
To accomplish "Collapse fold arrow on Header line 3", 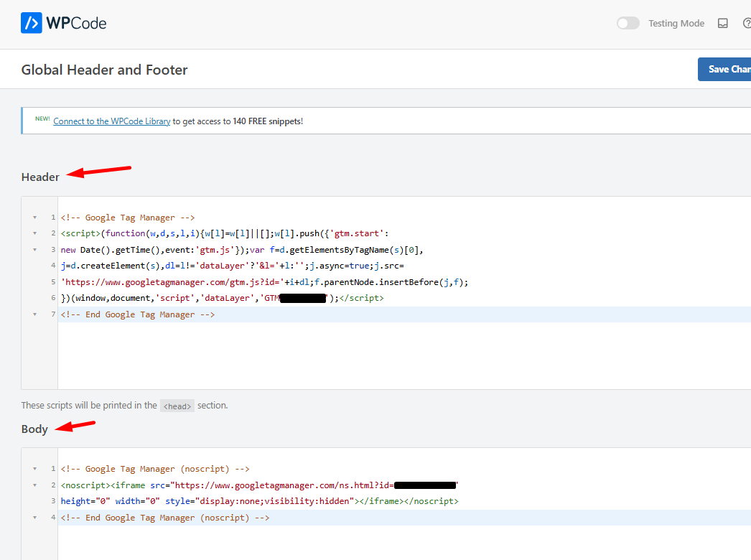I will point(35,250).
